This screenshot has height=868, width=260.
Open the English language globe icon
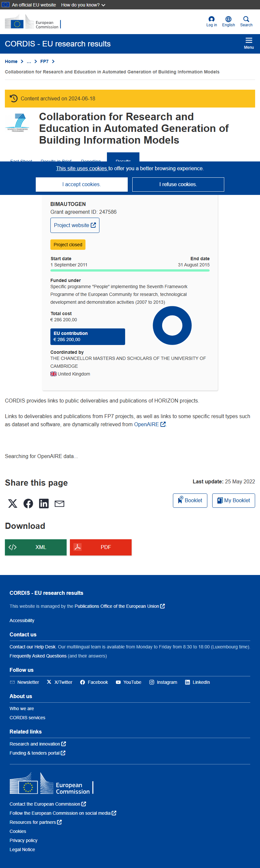pos(228,19)
